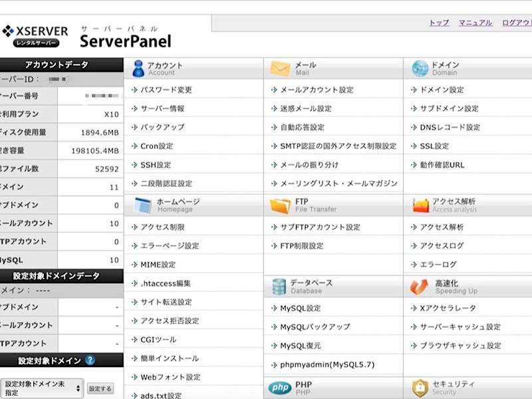The width and height of the screenshot is (532, 399).
Task: Open メールアカウント設定
Action: tap(317, 90)
